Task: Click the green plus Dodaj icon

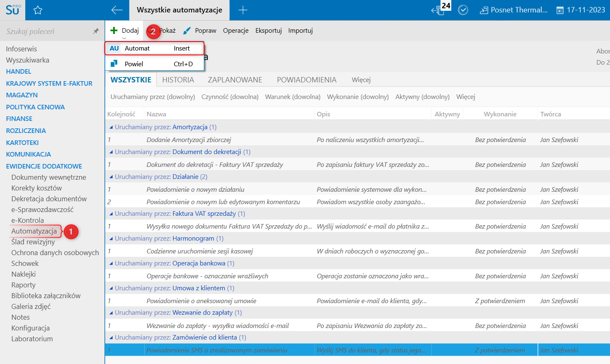Action: point(114,30)
